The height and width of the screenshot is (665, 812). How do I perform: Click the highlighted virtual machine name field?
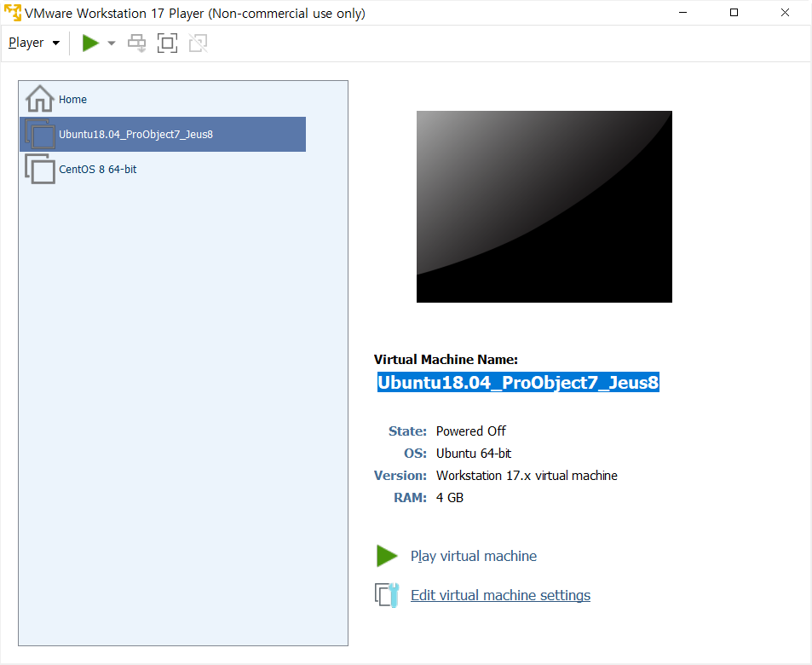(x=518, y=383)
